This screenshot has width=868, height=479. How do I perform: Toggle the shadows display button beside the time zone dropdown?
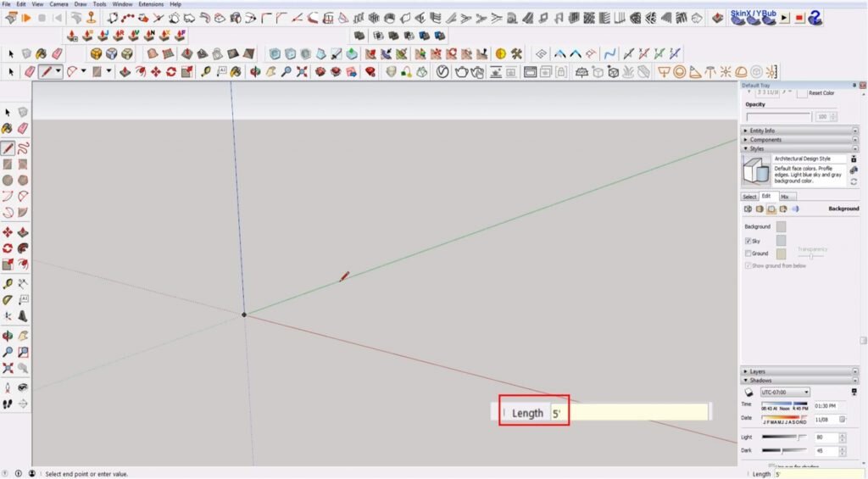pyautogui.click(x=748, y=392)
